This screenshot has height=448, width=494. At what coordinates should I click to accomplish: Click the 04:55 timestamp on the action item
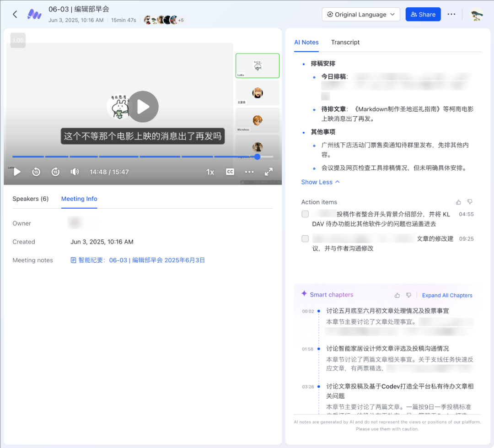466,214
